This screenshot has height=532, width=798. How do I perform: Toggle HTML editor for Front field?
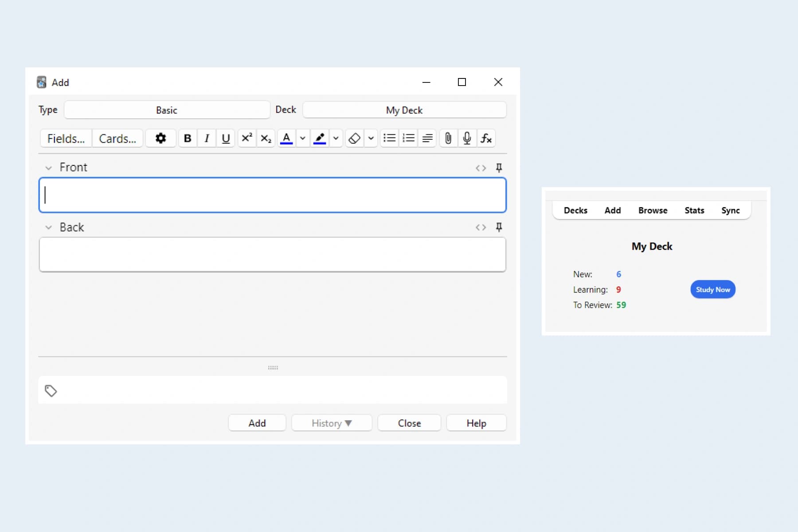click(x=481, y=168)
